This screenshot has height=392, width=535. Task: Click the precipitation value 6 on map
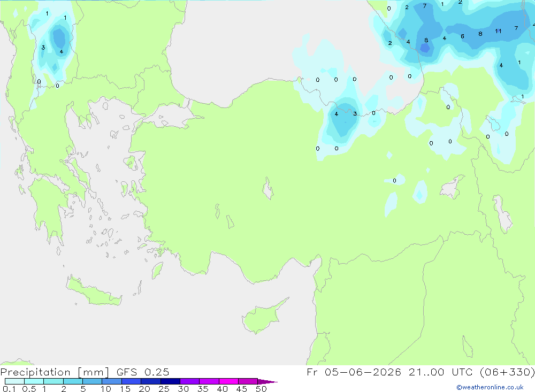pyautogui.click(x=462, y=36)
